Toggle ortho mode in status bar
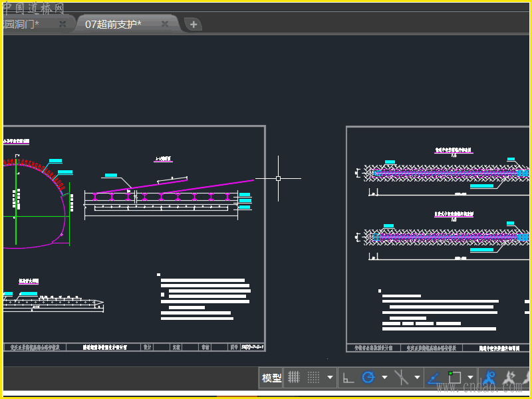This screenshot has width=532, height=399. click(x=348, y=378)
